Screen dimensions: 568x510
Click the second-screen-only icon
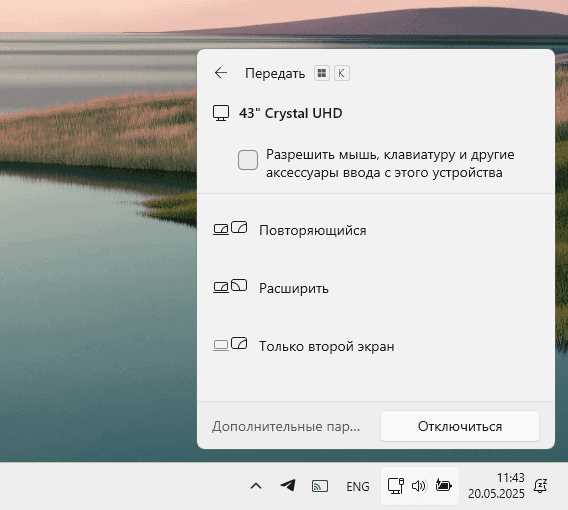point(230,344)
